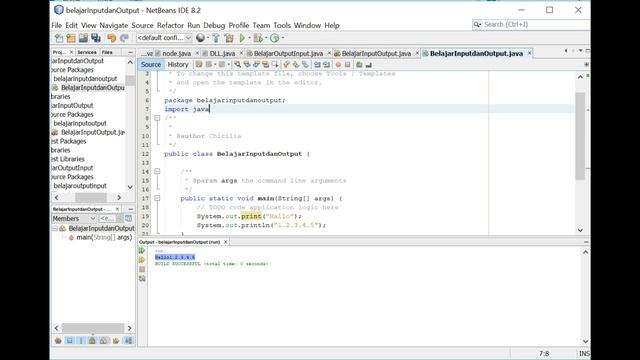Screen dimensions: 640x360
Task: Collapse the main method fold at line 17
Action: coord(157,198)
